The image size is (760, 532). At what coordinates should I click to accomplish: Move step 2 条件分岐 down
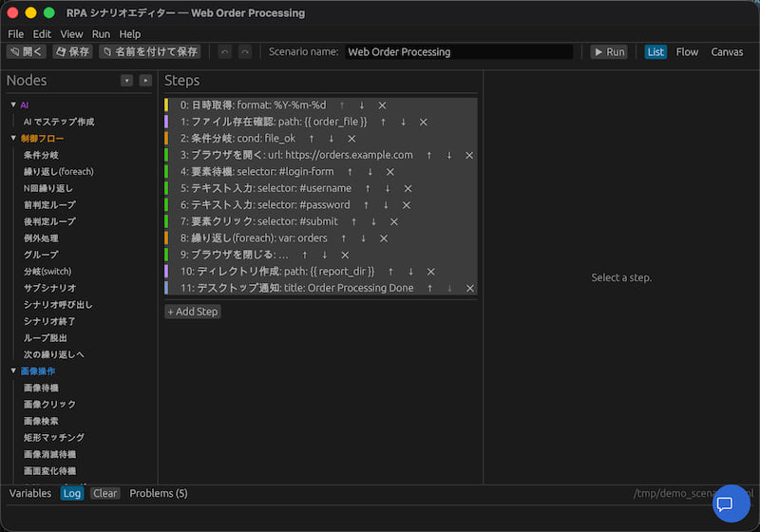click(331, 139)
